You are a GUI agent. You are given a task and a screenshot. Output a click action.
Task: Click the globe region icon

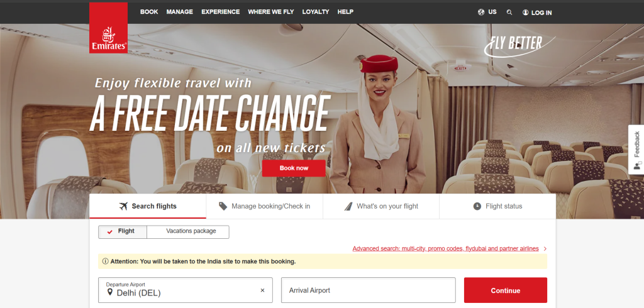click(481, 12)
